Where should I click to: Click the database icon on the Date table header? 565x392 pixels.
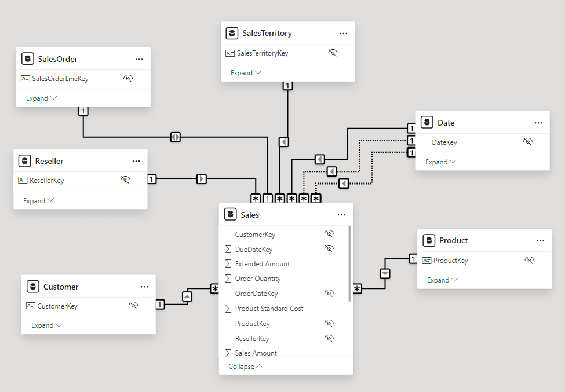pos(427,122)
